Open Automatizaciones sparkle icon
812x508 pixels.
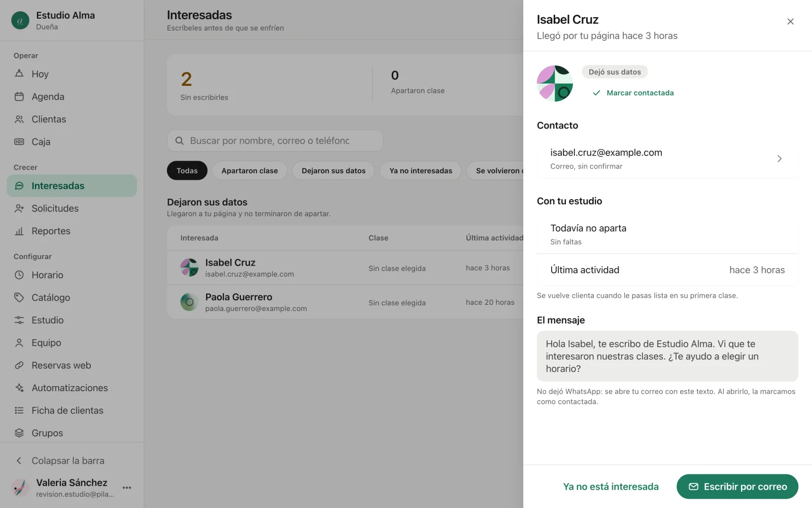[x=19, y=388]
